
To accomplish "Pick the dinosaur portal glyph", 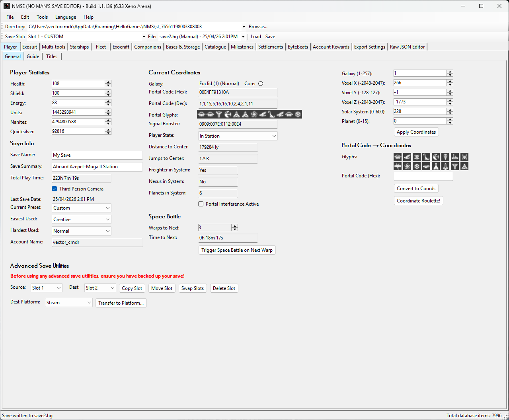I will point(426,157).
